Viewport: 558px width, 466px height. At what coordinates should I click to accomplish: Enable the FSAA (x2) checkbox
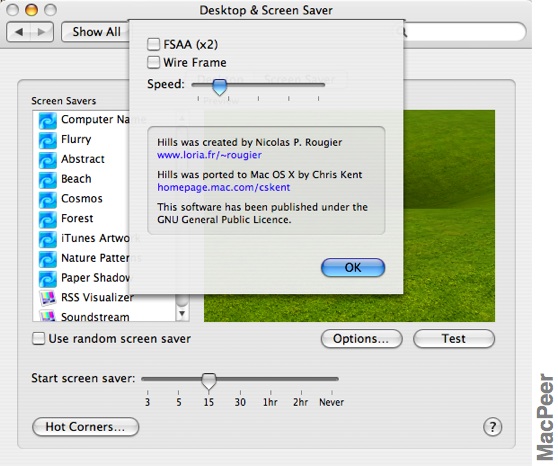pyautogui.click(x=153, y=44)
